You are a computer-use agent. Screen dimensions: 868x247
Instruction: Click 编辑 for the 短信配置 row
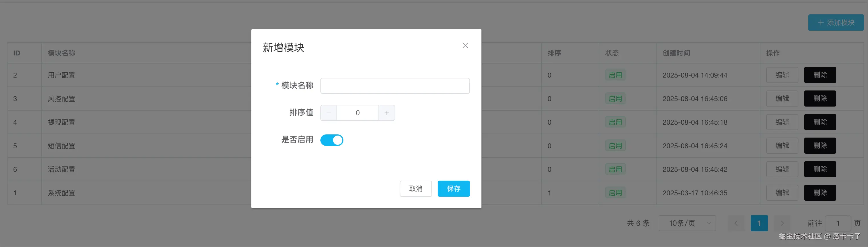782,146
